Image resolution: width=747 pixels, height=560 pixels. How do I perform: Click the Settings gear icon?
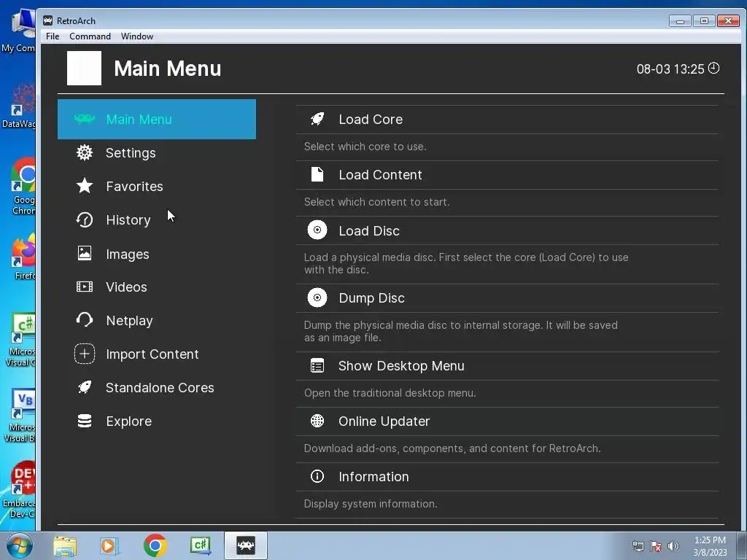[85, 152]
